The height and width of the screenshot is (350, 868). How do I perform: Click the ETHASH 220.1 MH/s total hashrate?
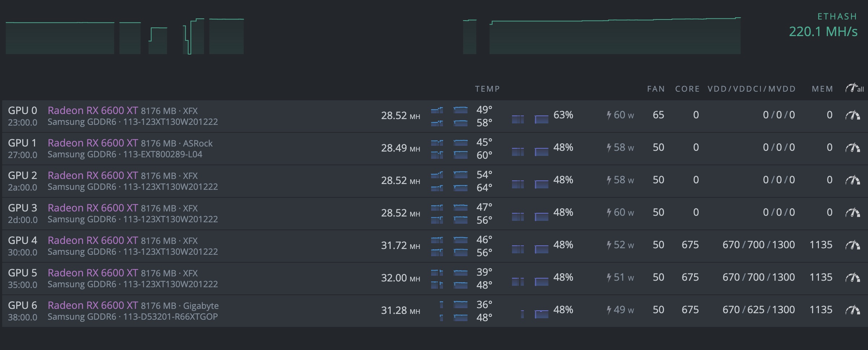823,32
